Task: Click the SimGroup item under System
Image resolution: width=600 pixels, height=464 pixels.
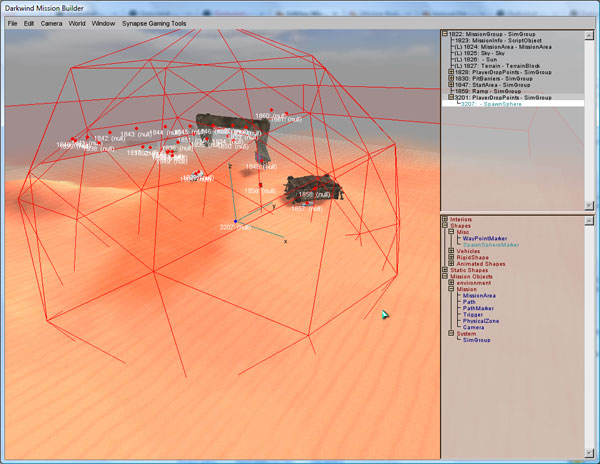Action: point(476,341)
